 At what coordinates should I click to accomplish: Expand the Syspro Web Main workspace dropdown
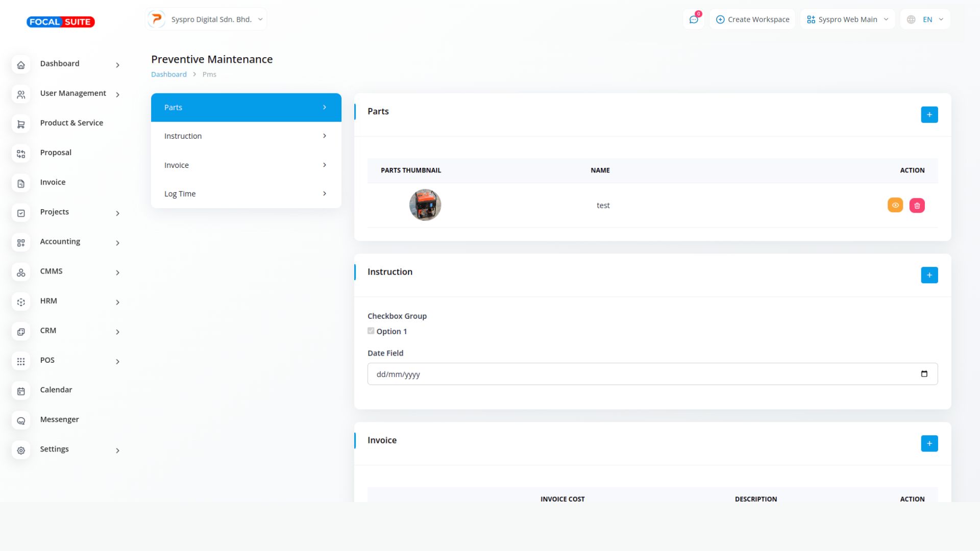(847, 19)
